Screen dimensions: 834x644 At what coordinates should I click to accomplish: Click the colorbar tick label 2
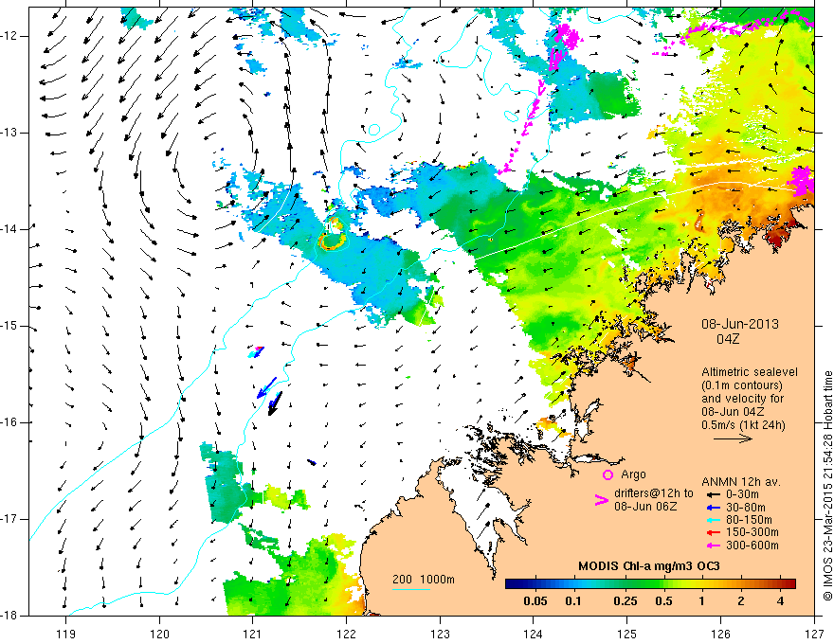pos(741,601)
